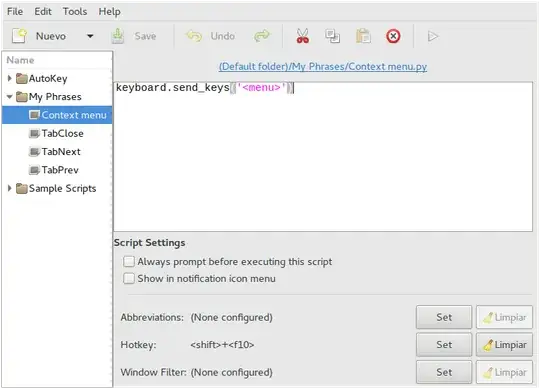Click the <shift>+<f10> hotkey value
Screen dimensions: 540x389
pyautogui.click(x=222, y=345)
